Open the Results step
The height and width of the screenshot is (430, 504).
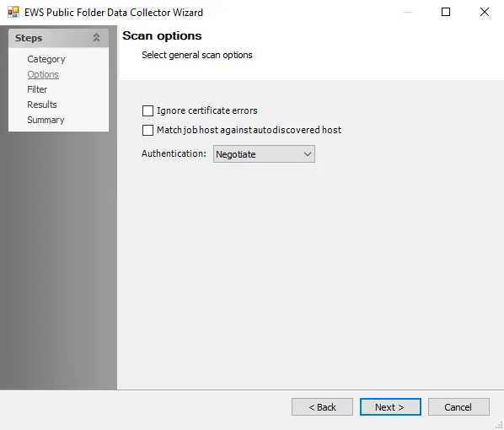tap(42, 105)
